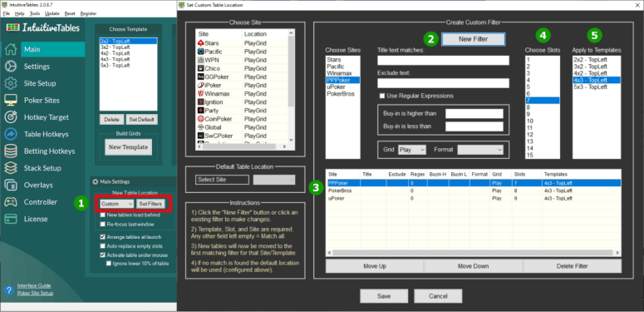Click the Choose Site list vertical scrollbar
Image resolution: width=644 pixels, height=312 pixels.
tap(291, 86)
